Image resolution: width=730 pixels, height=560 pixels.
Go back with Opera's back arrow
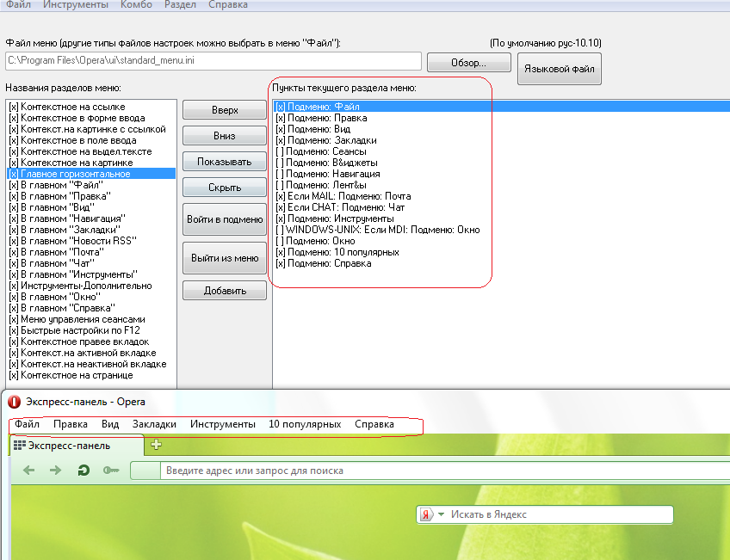pos(29,471)
